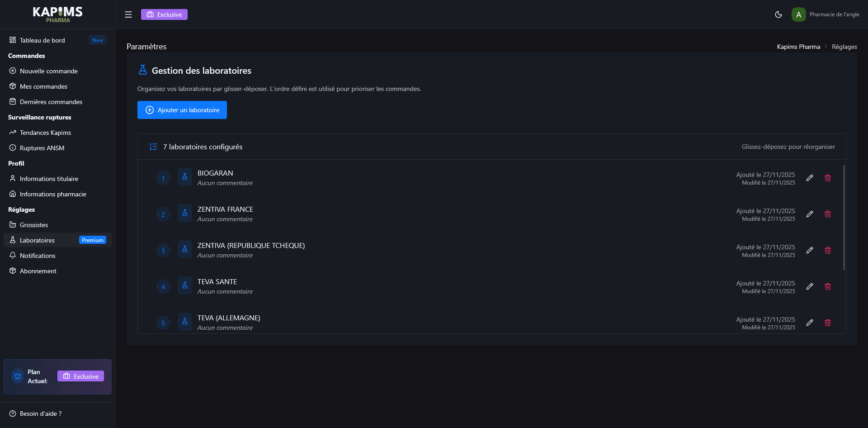868x428 pixels.
Task: Delete TEVA (ALLEMAGNE) via the trash icon
Action: 828,323
